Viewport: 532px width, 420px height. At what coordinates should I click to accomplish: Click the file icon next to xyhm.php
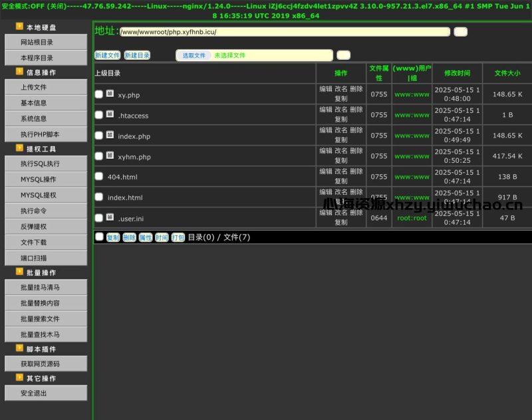tap(110, 156)
